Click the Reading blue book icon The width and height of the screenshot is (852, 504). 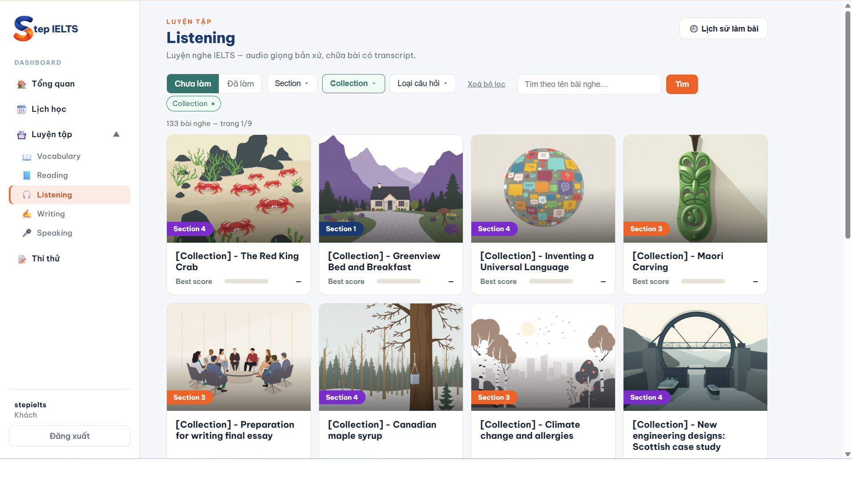tap(27, 176)
